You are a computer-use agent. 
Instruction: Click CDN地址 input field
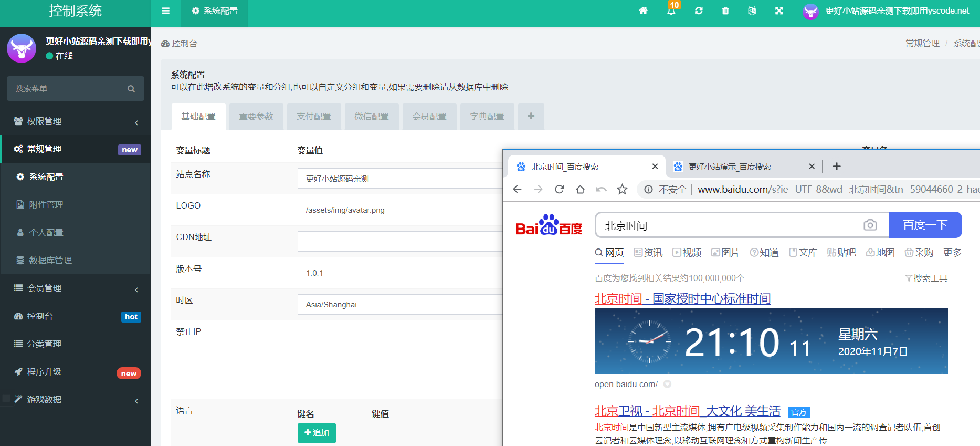pos(400,242)
